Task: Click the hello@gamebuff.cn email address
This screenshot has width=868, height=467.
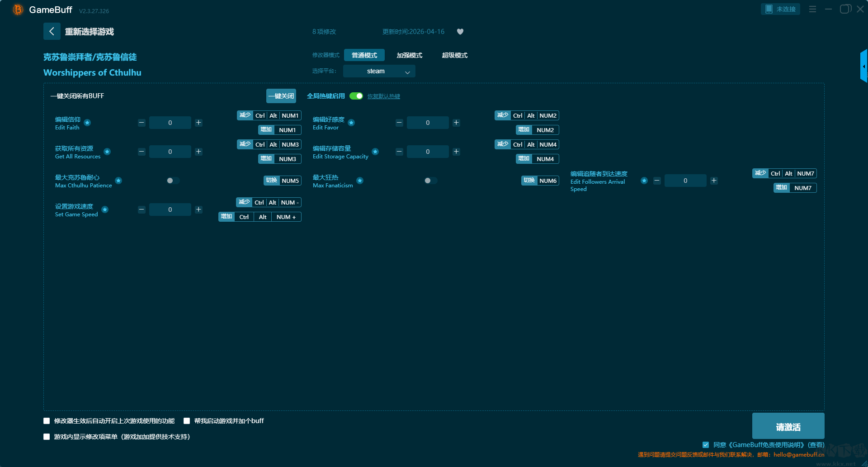Action: point(799,455)
